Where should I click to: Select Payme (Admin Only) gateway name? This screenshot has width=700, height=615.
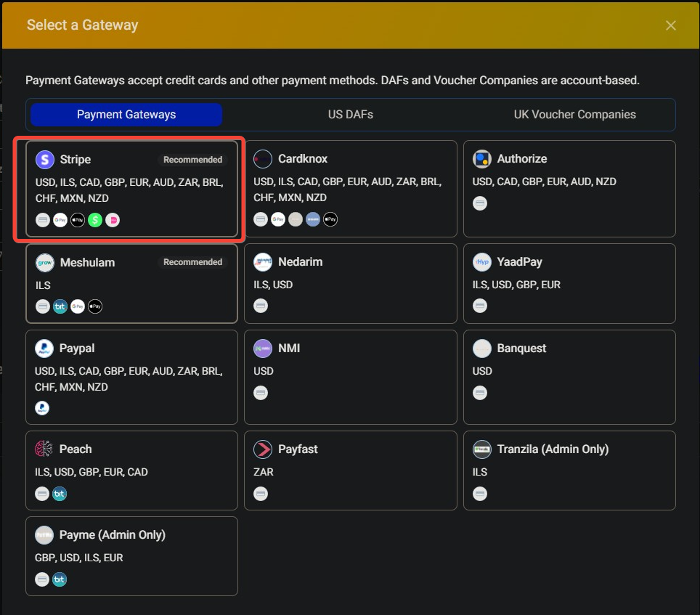[113, 535]
